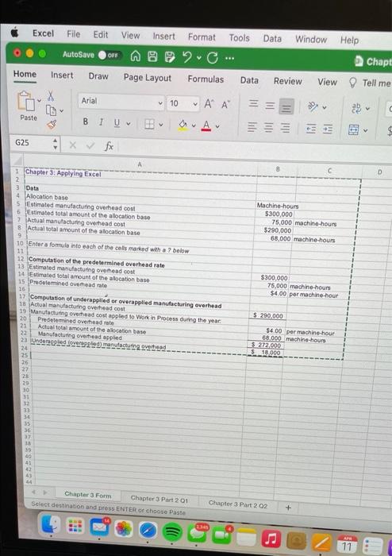Viewport: 392px width, 556px height.
Task: Click the Decrease Font Size icon
Action: (225, 105)
